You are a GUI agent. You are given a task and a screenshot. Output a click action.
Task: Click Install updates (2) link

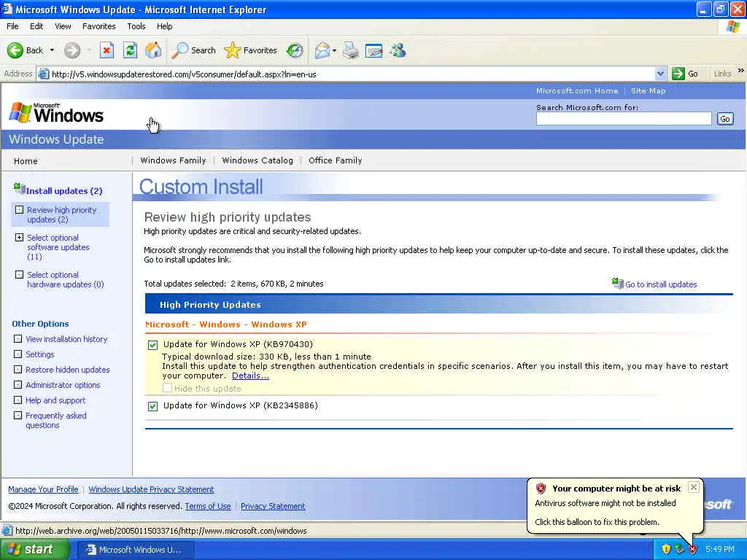point(64,191)
